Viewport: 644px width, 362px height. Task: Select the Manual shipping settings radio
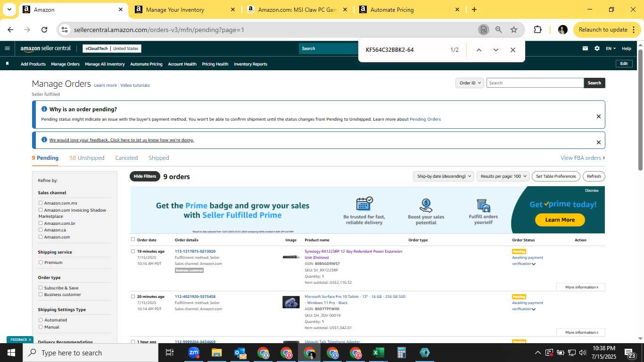[x=41, y=327]
